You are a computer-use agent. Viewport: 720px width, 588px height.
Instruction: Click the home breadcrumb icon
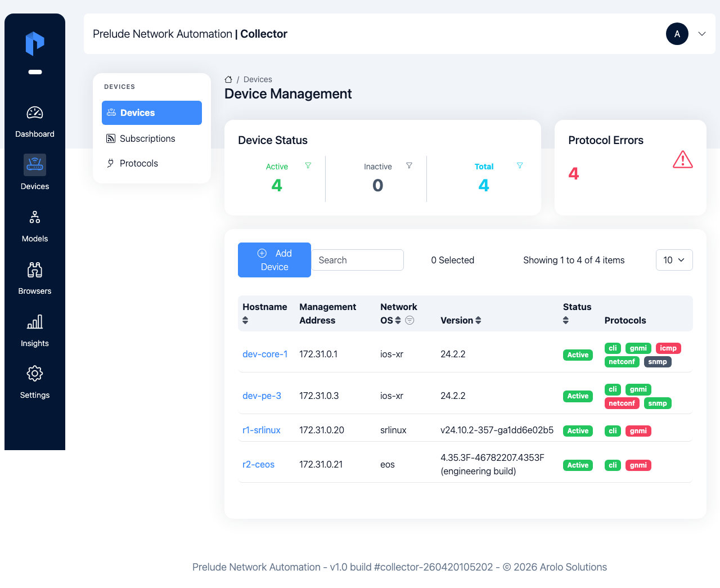tap(228, 79)
